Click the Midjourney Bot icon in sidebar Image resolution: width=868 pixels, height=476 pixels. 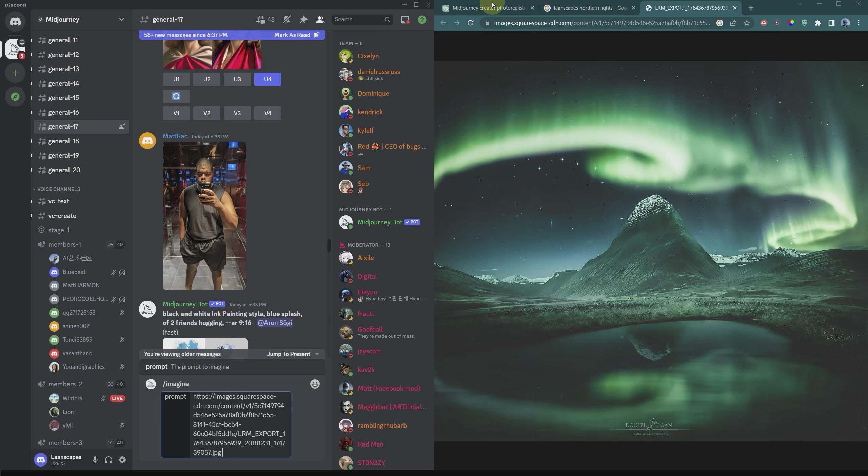346,222
